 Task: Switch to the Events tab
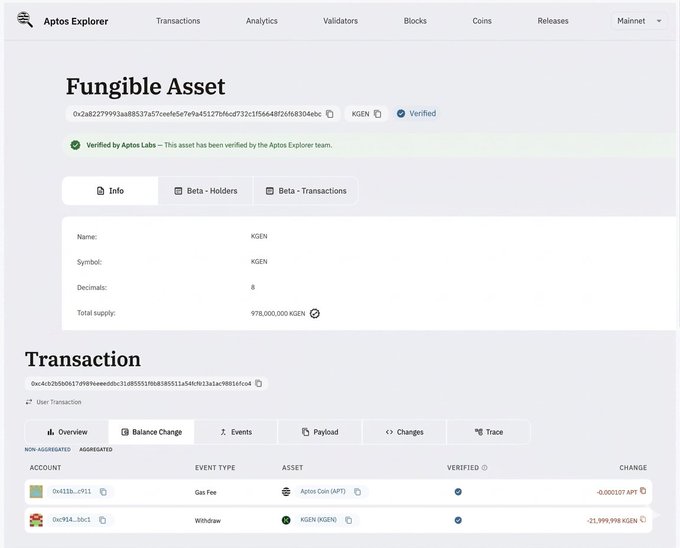click(x=235, y=432)
